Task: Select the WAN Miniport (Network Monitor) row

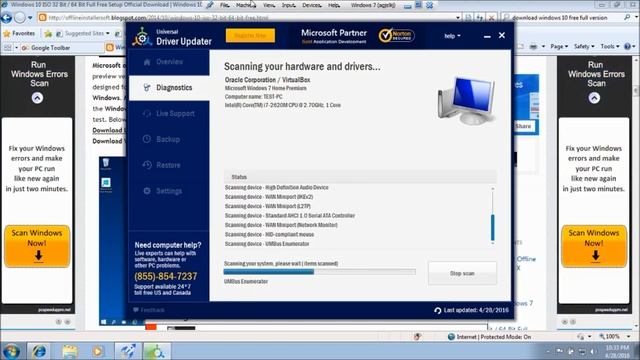Action: (281, 225)
